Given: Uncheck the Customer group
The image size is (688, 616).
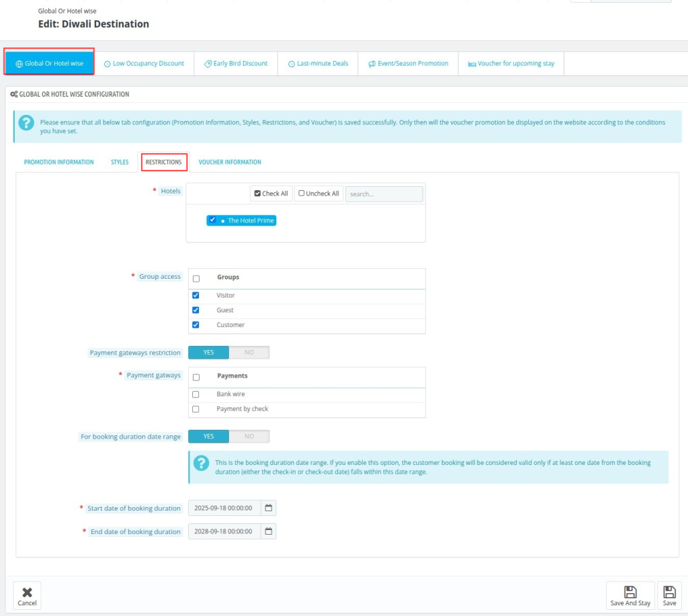Looking at the screenshot, I should [196, 324].
